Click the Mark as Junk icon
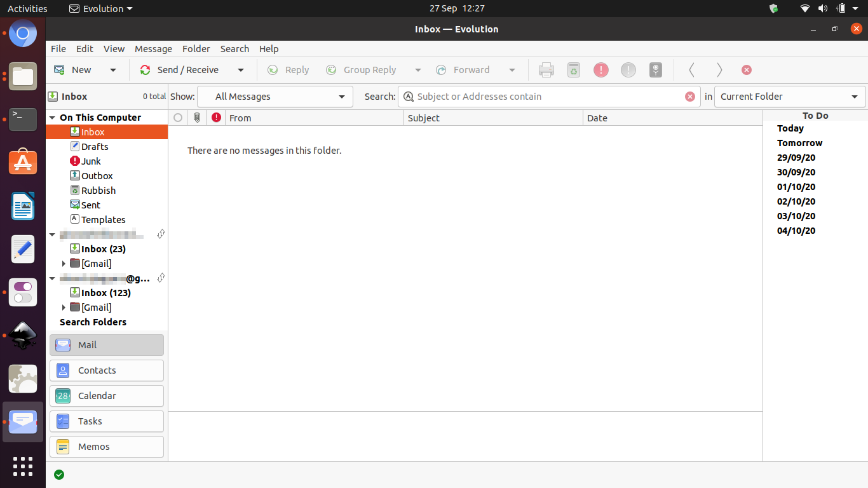The width and height of the screenshot is (868, 488). pyautogui.click(x=601, y=70)
